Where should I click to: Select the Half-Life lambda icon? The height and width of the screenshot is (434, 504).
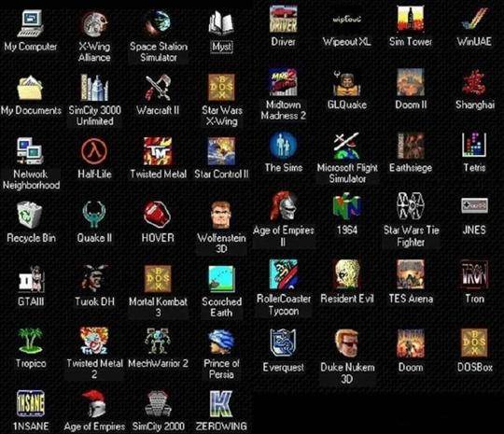tap(94, 151)
